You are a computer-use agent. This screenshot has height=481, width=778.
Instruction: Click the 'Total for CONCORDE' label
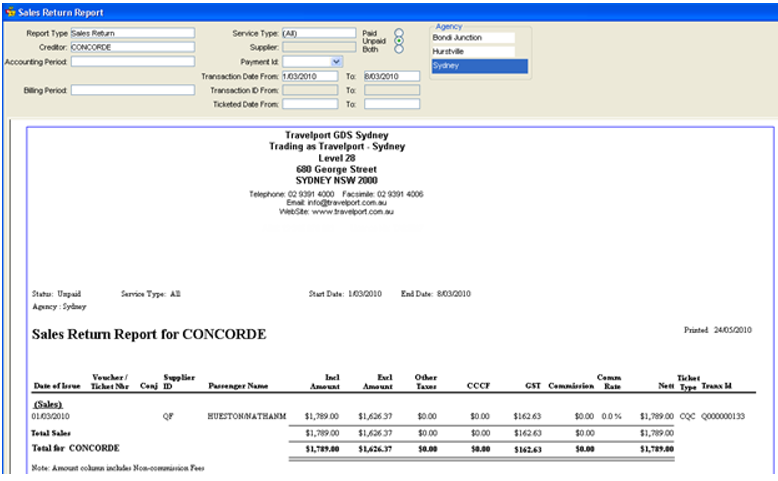tap(75, 448)
